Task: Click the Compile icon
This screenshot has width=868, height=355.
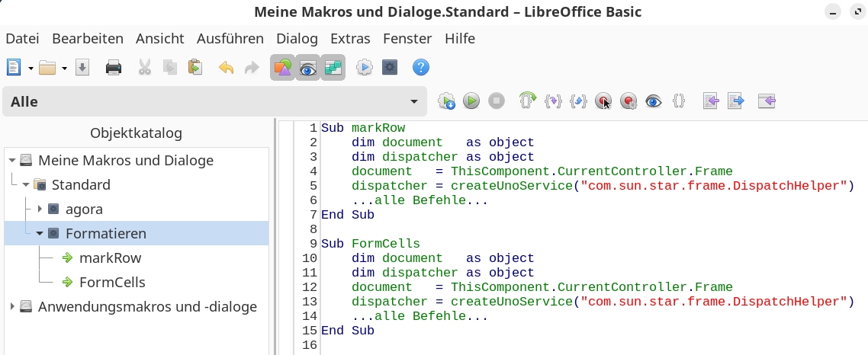Action: click(x=446, y=101)
